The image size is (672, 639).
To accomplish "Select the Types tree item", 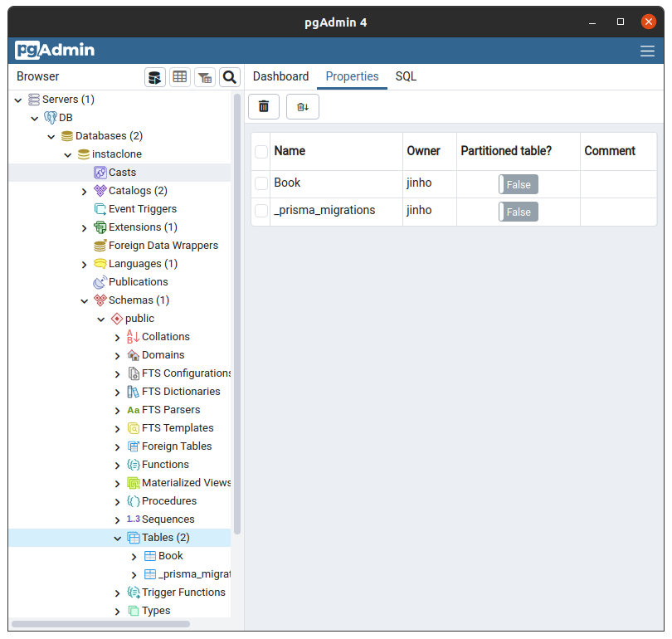I will click(156, 611).
